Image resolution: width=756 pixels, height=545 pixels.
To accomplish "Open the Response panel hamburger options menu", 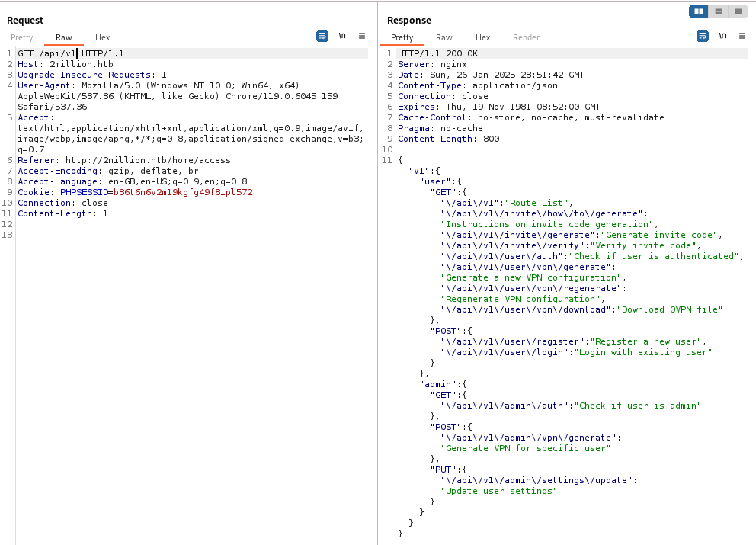I will click(742, 36).
